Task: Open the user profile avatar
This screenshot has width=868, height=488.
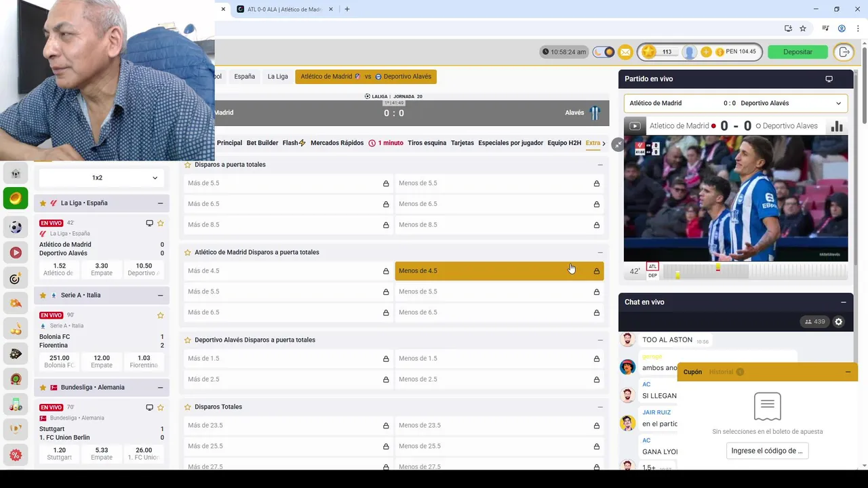Action: point(690,52)
